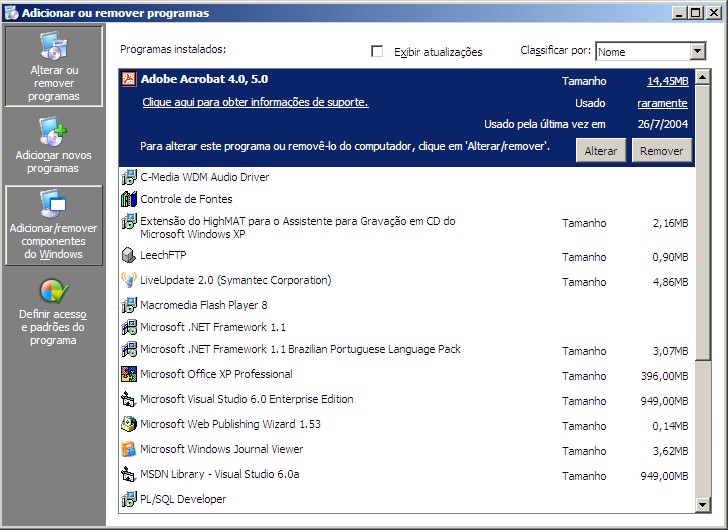Select the Extensão do HighMAT entry

pyautogui.click(x=407, y=227)
